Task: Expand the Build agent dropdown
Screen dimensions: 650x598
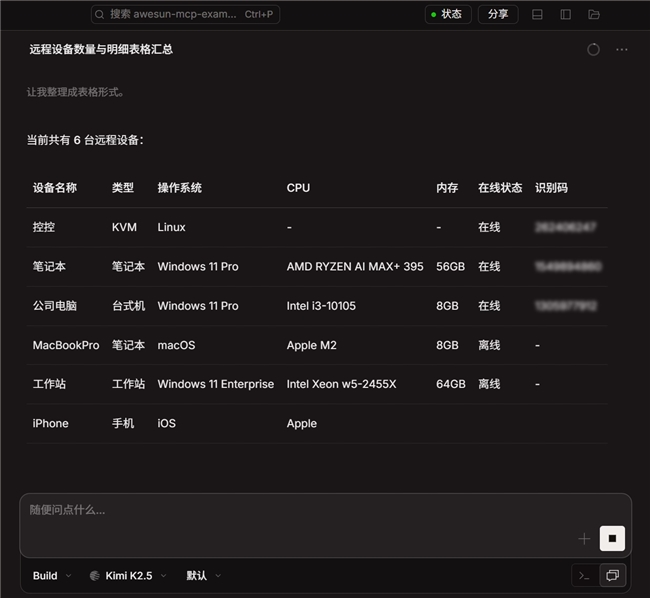Action: (51, 576)
